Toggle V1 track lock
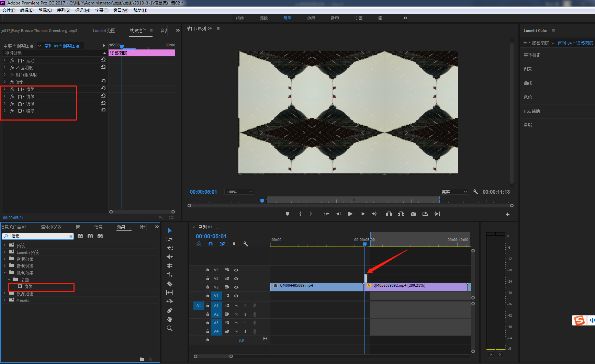Screen dimensions: 595x364 (208, 296)
